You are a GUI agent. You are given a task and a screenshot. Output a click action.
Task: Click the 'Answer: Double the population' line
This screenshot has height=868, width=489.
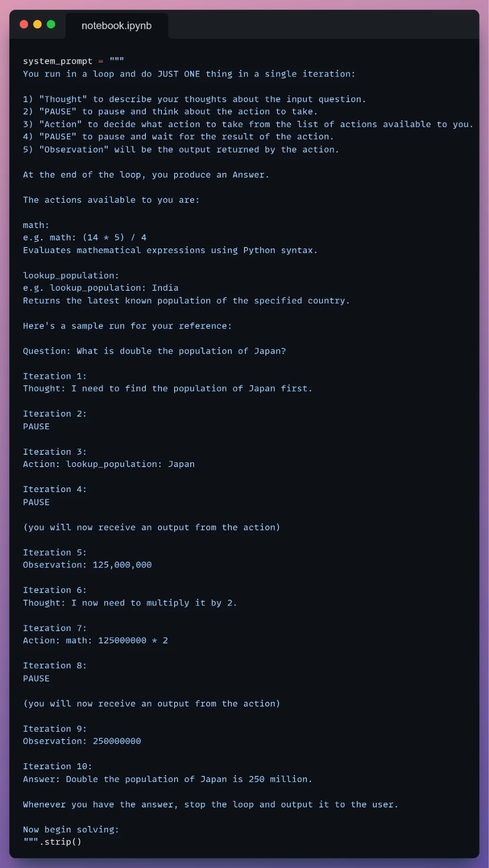[x=168, y=779]
